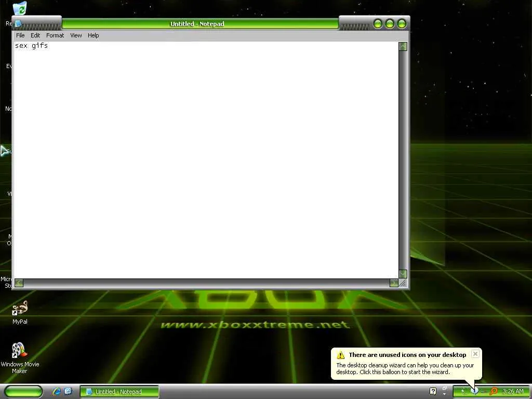Image resolution: width=532 pixels, height=399 pixels.
Task: Click the Untitled - Notepad title bar
Action: pyautogui.click(x=200, y=24)
